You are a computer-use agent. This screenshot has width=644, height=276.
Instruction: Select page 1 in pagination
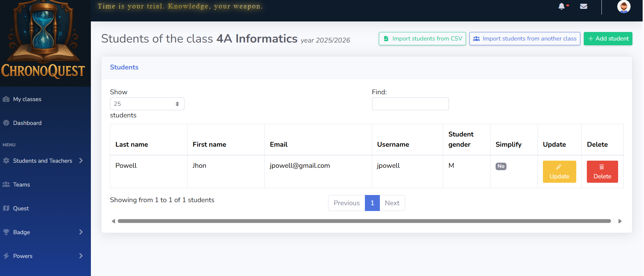point(372,203)
